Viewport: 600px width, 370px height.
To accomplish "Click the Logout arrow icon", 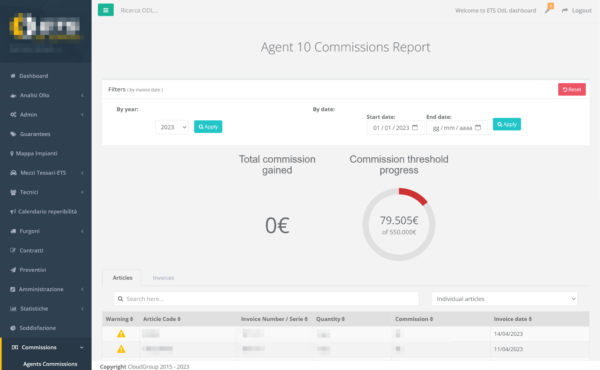I will [x=565, y=10].
